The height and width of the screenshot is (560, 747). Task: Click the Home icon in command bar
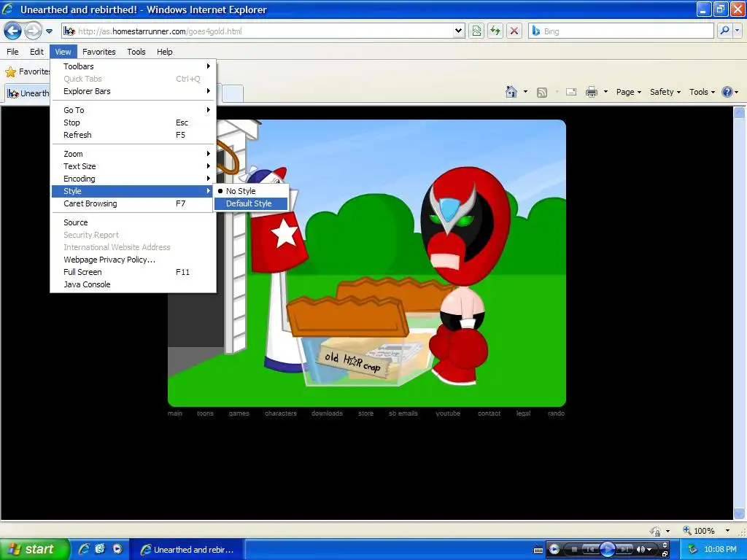[511, 92]
